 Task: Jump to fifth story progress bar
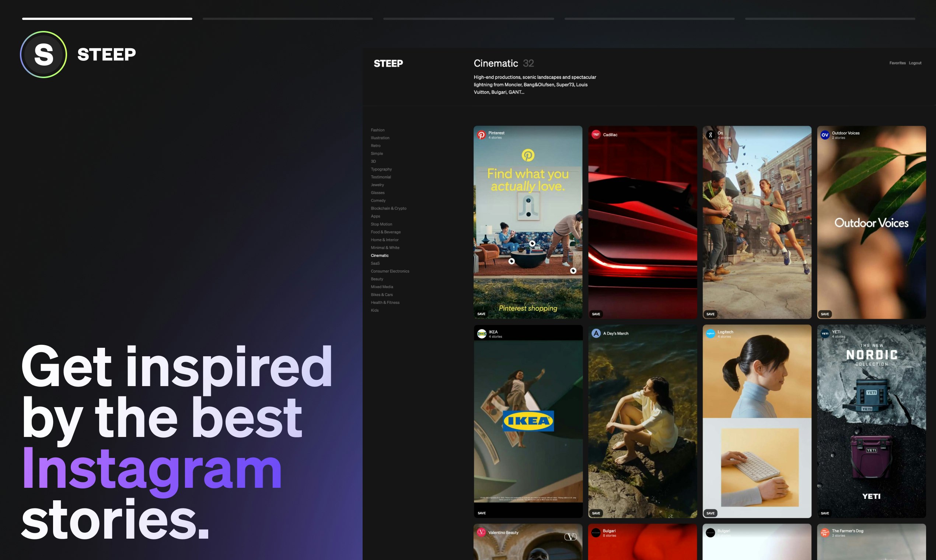pyautogui.click(x=830, y=18)
